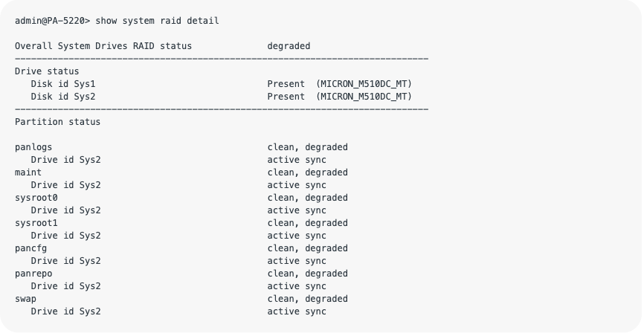
Task: Click 'clean, degraded' next to panlogs
Action: 307,147
